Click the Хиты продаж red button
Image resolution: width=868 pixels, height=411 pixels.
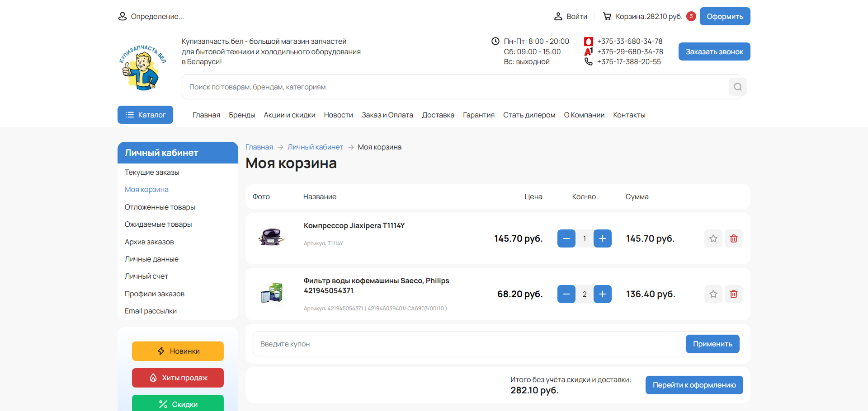tap(178, 378)
